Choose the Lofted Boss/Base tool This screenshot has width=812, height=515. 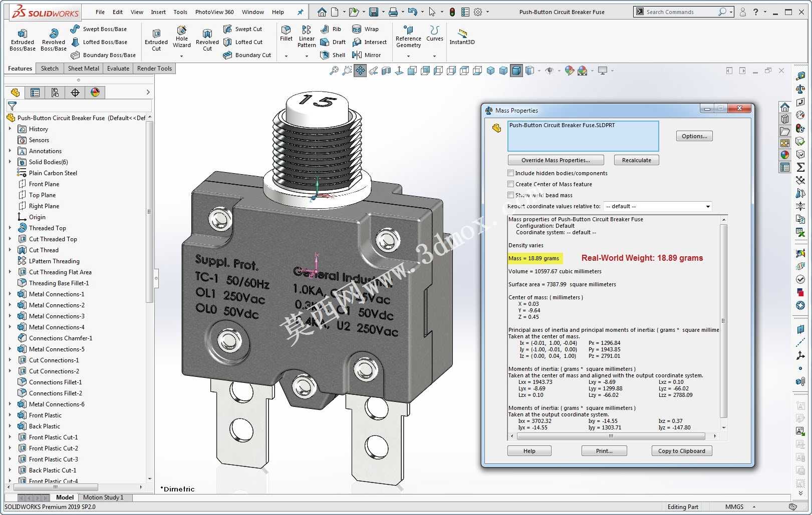point(99,42)
